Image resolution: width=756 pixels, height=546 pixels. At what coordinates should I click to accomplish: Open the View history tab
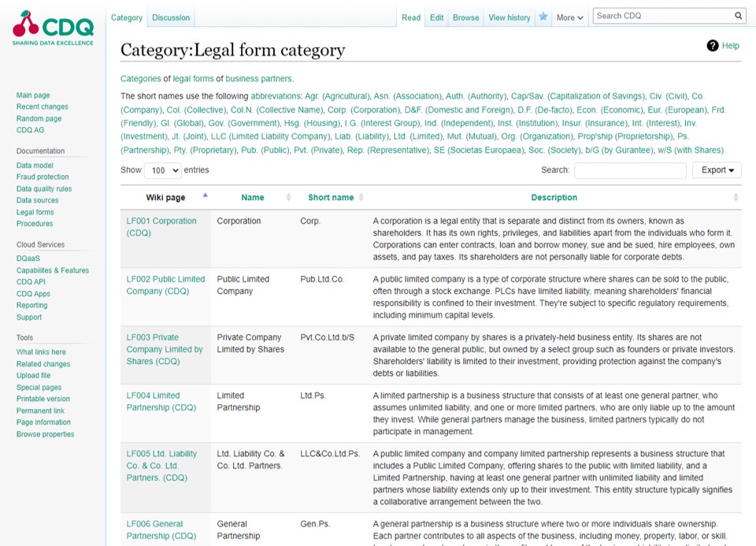(x=510, y=18)
